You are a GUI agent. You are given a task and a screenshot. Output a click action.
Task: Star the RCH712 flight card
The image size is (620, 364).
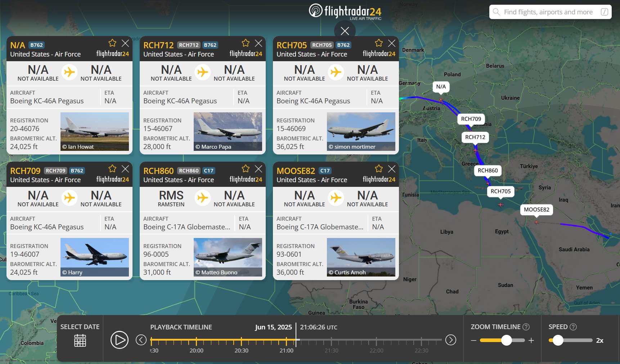pyautogui.click(x=246, y=43)
